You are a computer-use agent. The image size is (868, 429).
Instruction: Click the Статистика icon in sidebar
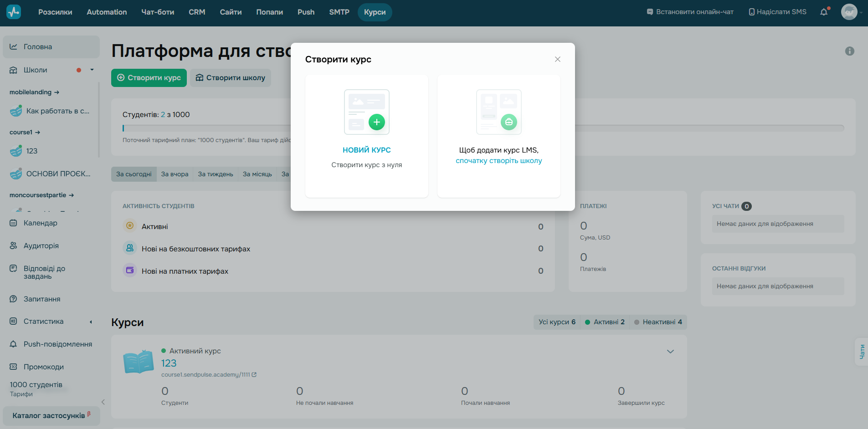click(x=14, y=321)
